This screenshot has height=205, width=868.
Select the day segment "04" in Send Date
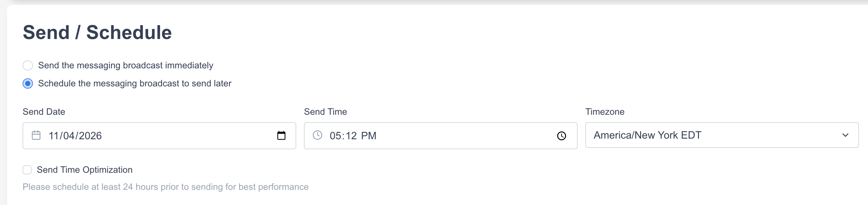point(69,136)
